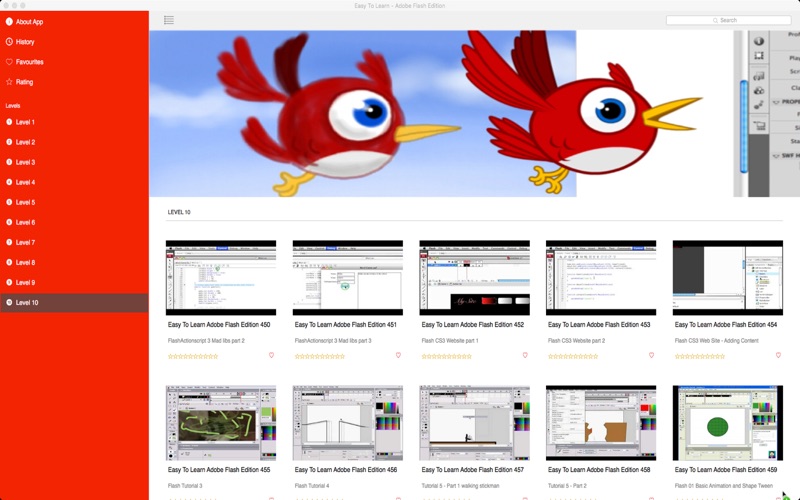Click subtitle Flash 01 Basic Animation and Shape Tween

point(723,486)
